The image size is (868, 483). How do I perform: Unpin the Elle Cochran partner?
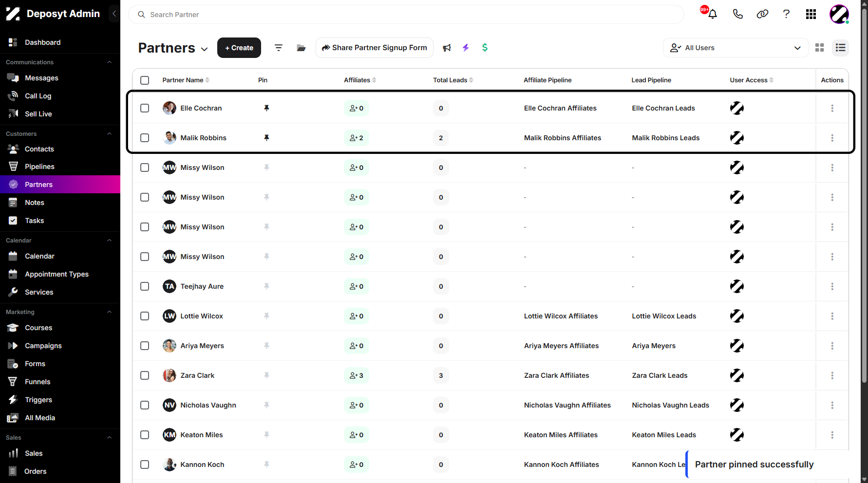[266, 108]
